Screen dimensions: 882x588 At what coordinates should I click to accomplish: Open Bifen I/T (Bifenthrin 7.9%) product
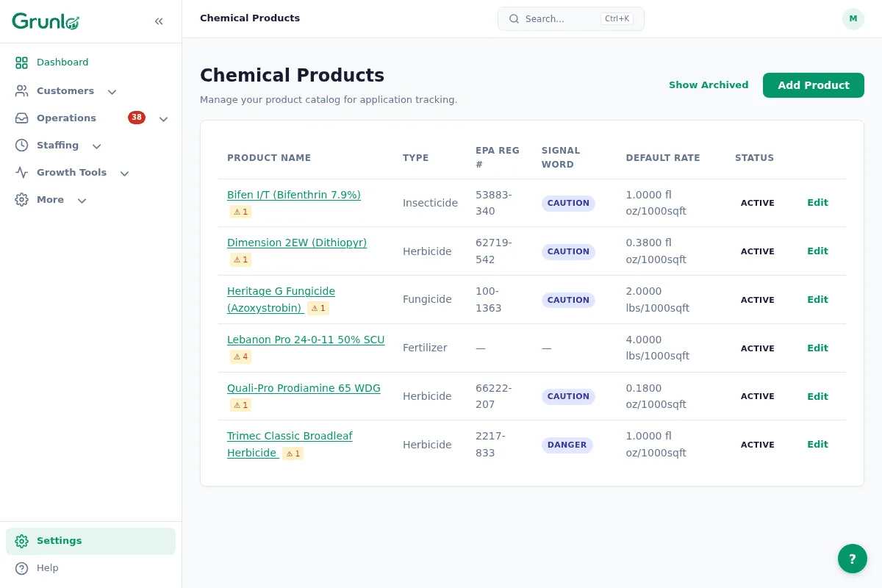click(294, 195)
